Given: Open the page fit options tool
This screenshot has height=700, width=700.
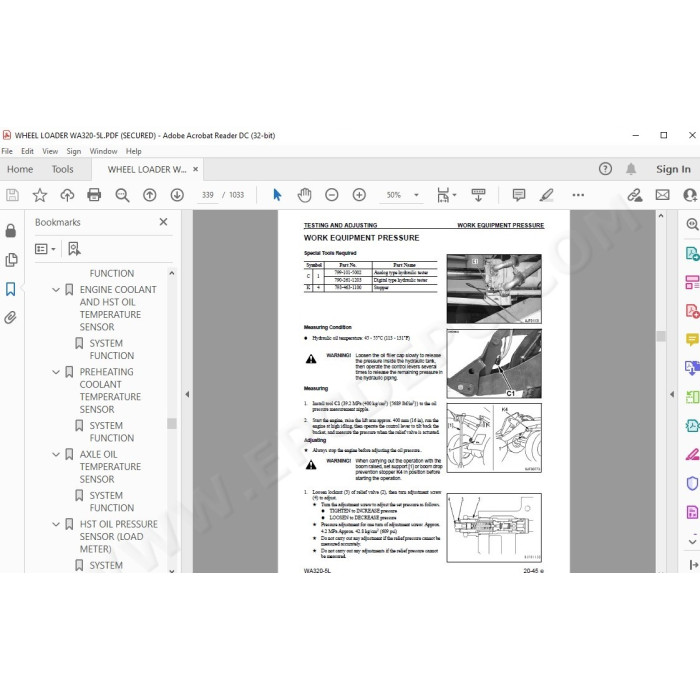Looking at the screenshot, I should 446,195.
